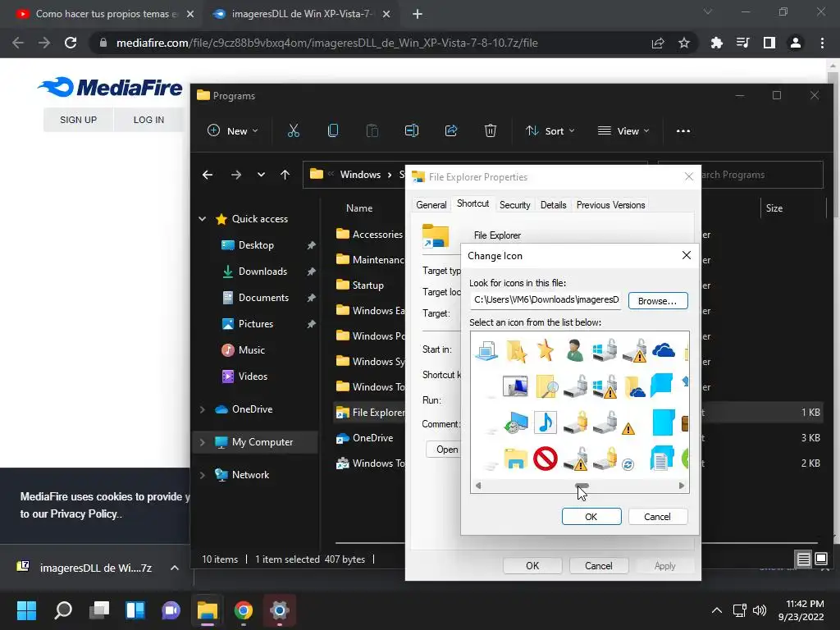The image size is (840, 630).
Task: Switch to the Details tab
Action: click(553, 204)
